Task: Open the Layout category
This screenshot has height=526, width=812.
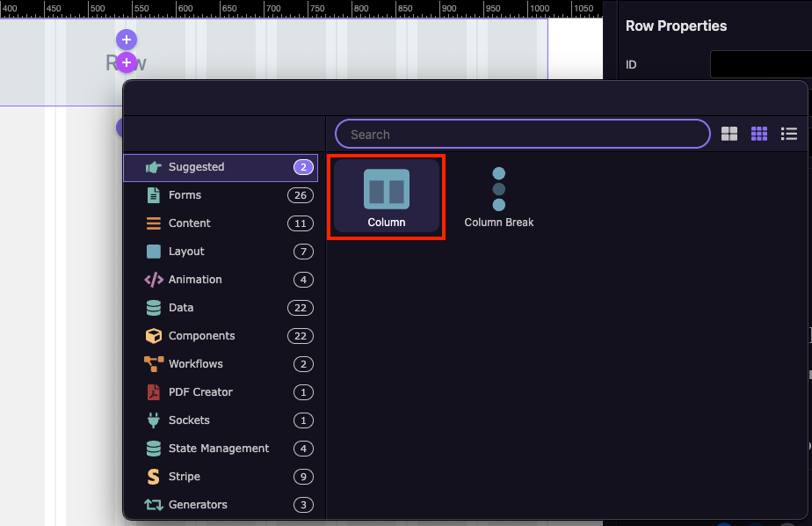Action: tap(220, 252)
